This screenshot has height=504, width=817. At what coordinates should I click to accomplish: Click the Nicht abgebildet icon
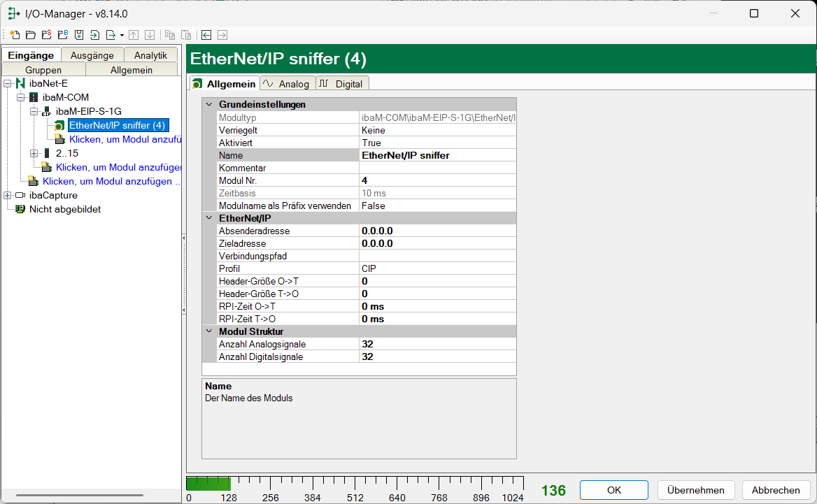(20, 209)
